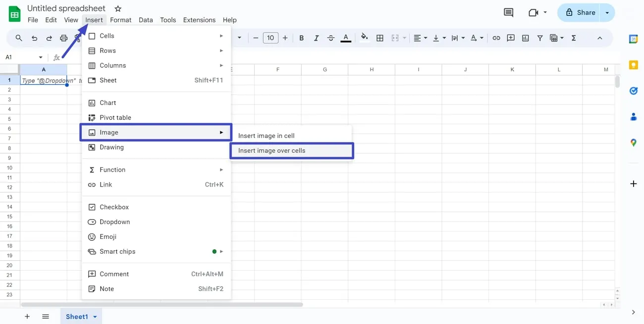The height and width of the screenshot is (324, 644).
Task: Increase font size with plus button
Action: point(285,38)
